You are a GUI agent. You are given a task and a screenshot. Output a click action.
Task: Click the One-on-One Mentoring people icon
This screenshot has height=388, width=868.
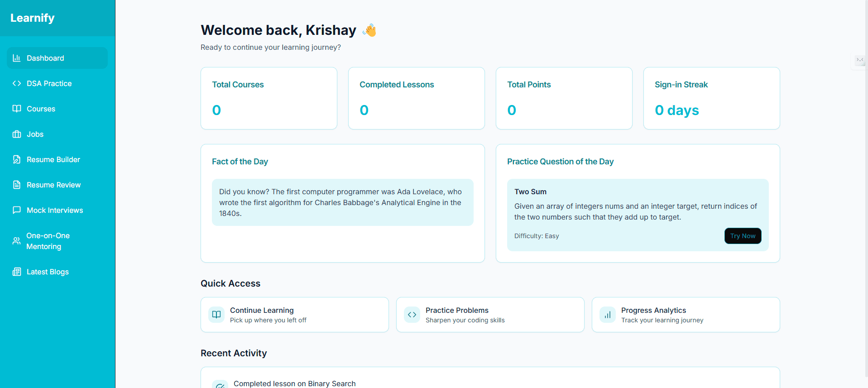(17, 241)
